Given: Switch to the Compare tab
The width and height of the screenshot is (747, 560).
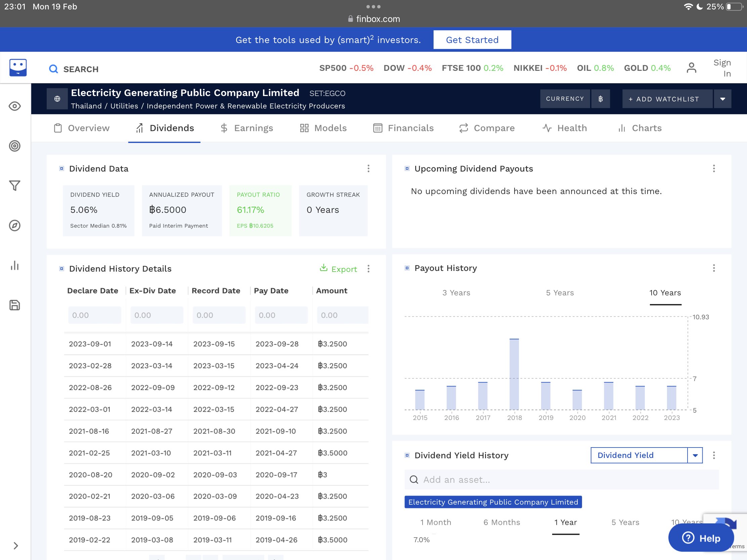Looking at the screenshot, I should (x=487, y=128).
